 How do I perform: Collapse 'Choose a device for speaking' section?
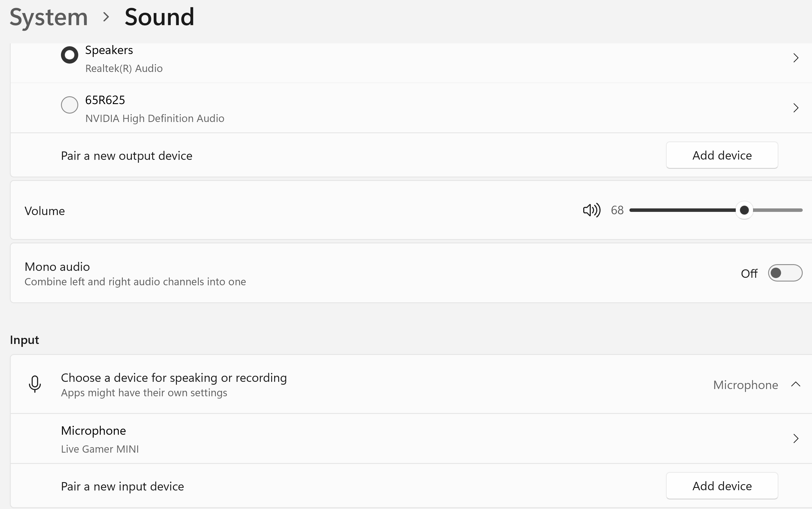(x=174, y=384)
